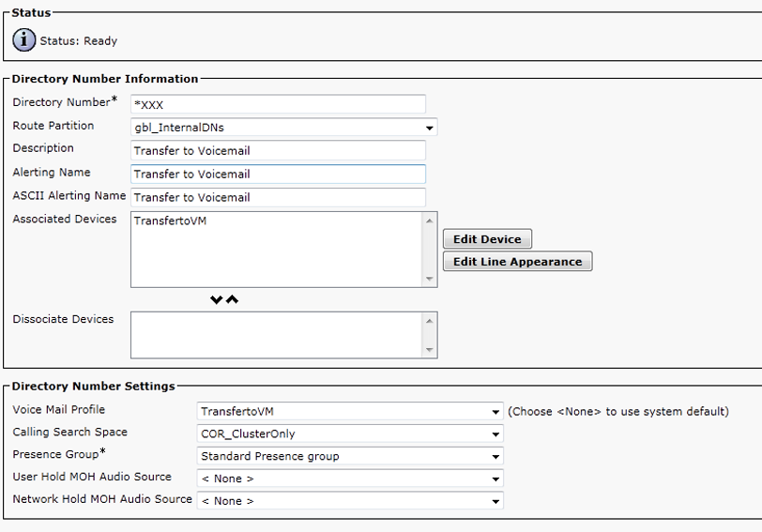Image resolution: width=762 pixels, height=532 pixels.
Task: Click the Status information icon
Action: coord(23,40)
